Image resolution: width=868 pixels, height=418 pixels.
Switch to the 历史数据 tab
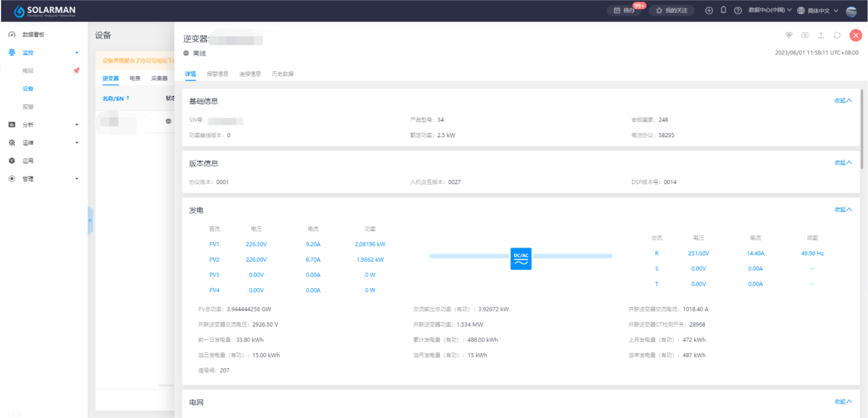click(x=283, y=74)
